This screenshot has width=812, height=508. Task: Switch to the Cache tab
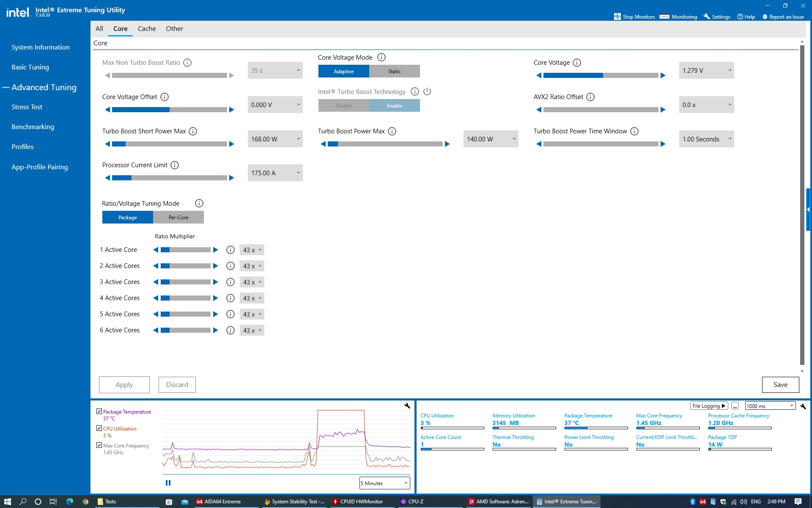[146, 29]
